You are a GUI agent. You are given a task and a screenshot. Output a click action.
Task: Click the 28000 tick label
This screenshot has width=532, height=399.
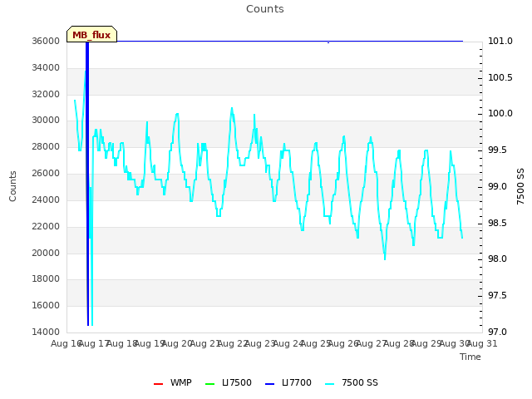click(46, 146)
